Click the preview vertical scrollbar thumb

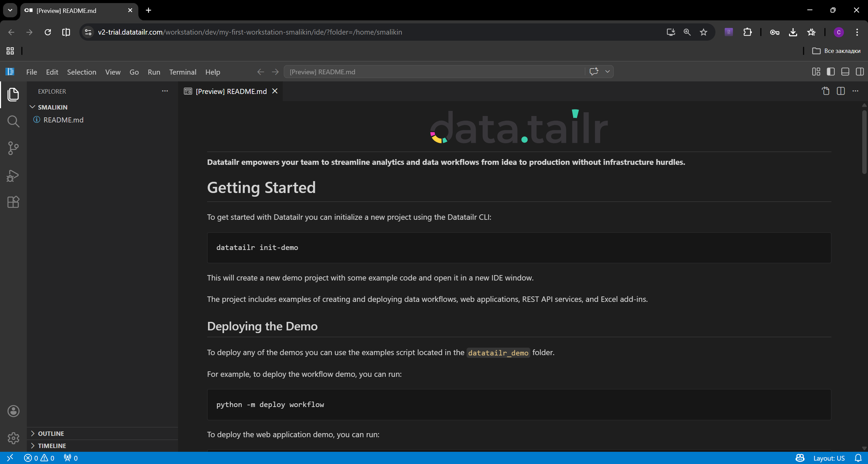864,142
